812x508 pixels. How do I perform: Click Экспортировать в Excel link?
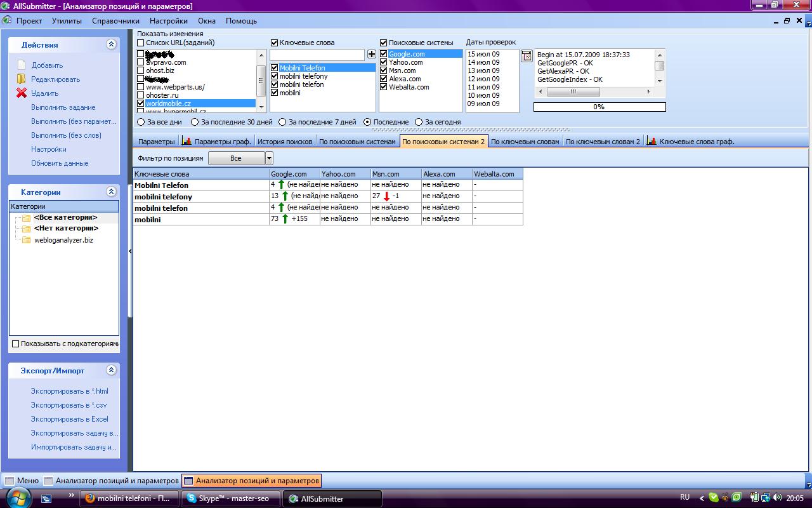[x=69, y=419]
